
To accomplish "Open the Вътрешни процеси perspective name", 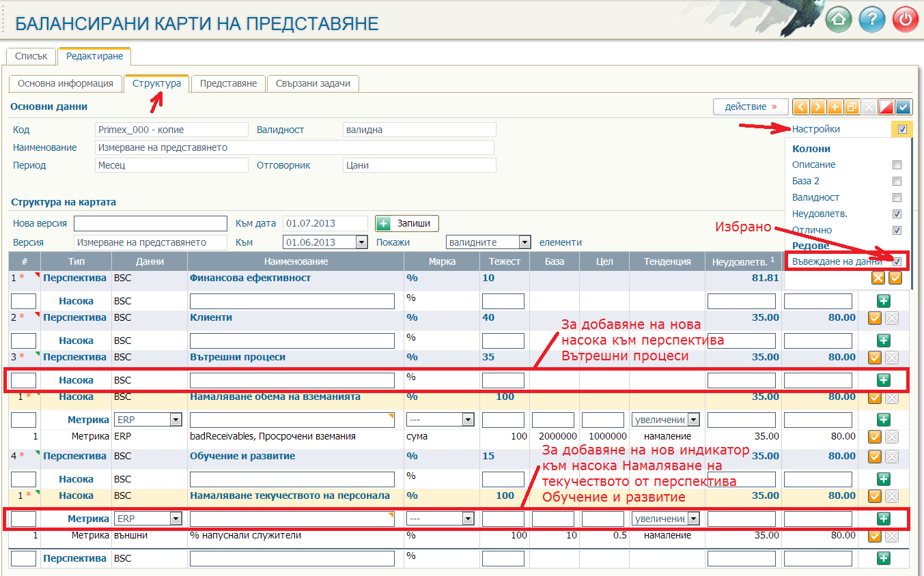I will [x=238, y=357].
